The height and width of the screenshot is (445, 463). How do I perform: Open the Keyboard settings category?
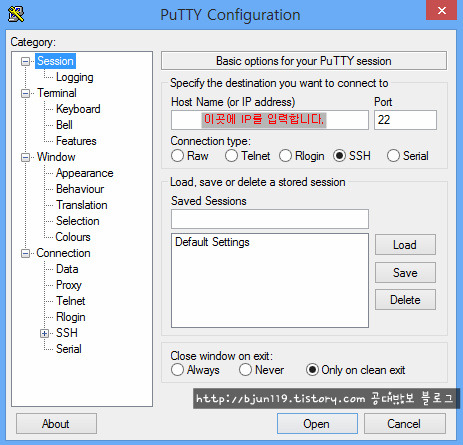click(78, 109)
